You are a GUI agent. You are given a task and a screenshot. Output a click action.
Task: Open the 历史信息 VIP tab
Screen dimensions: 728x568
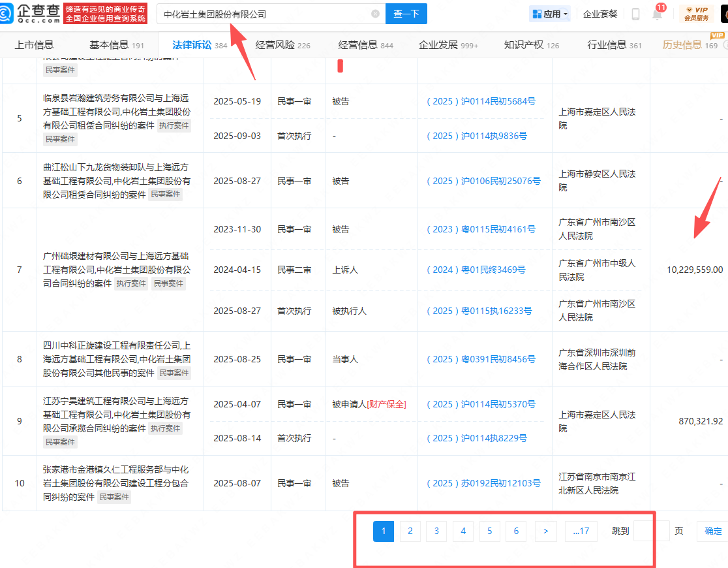pyautogui.click(x=690, y=45)
